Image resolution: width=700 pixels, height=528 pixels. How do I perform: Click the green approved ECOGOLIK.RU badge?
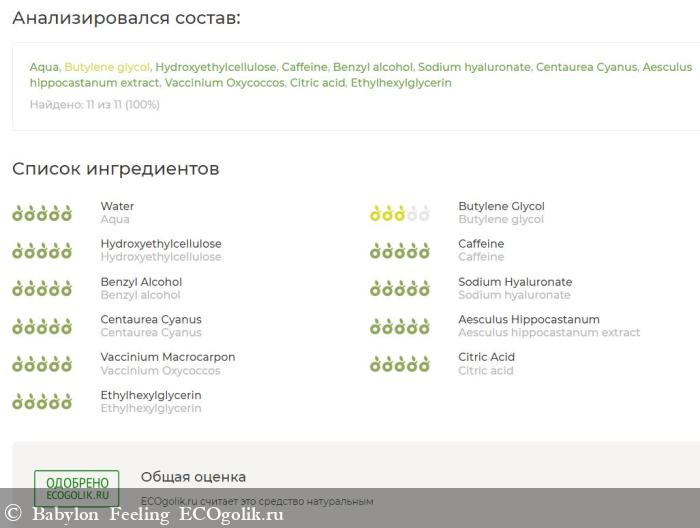[x=76, y=487]
